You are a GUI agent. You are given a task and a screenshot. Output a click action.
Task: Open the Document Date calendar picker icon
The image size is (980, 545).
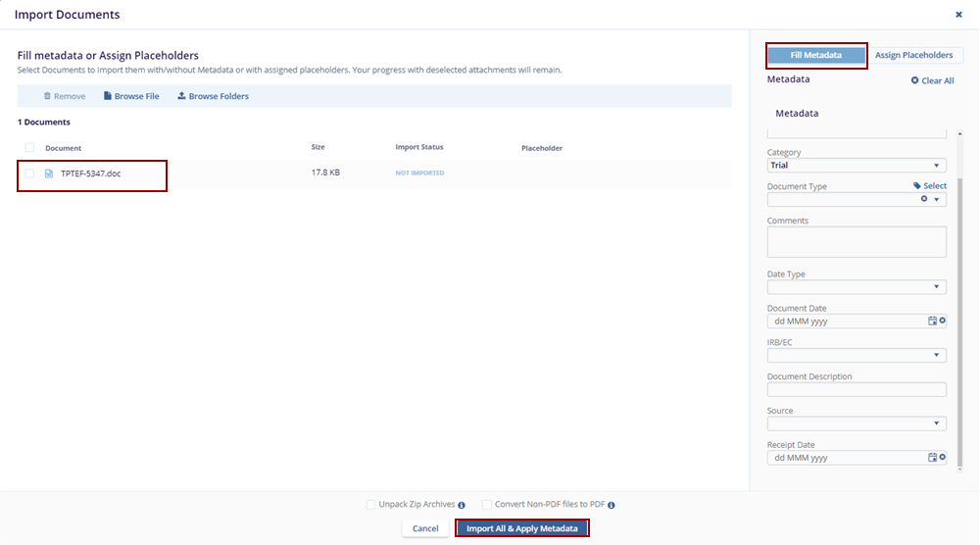coord(933,321)
